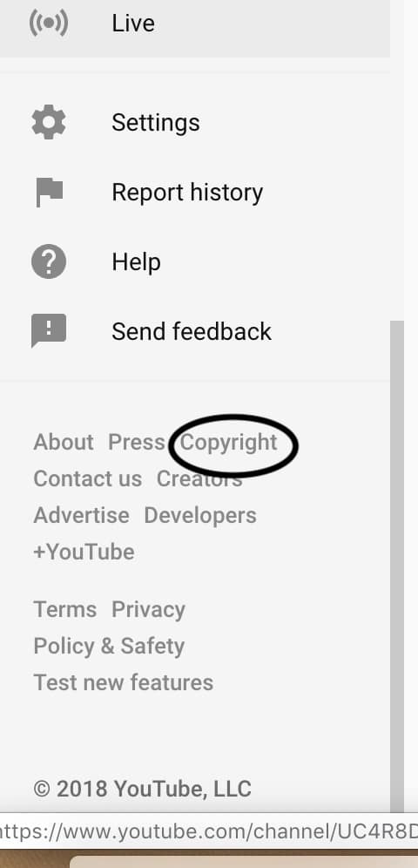Open the Policy & Safety link
The height and width of the screenshot is (868, 418).
[109, 646]
